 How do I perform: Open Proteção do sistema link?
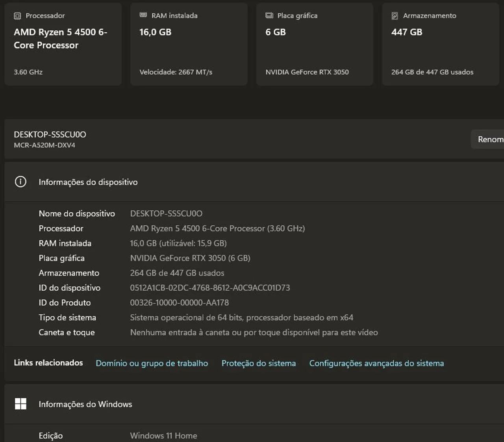[259, 363]
